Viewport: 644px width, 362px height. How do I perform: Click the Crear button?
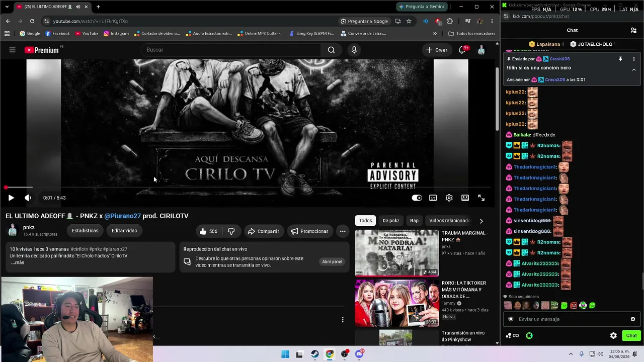click(x=436, y=50)
